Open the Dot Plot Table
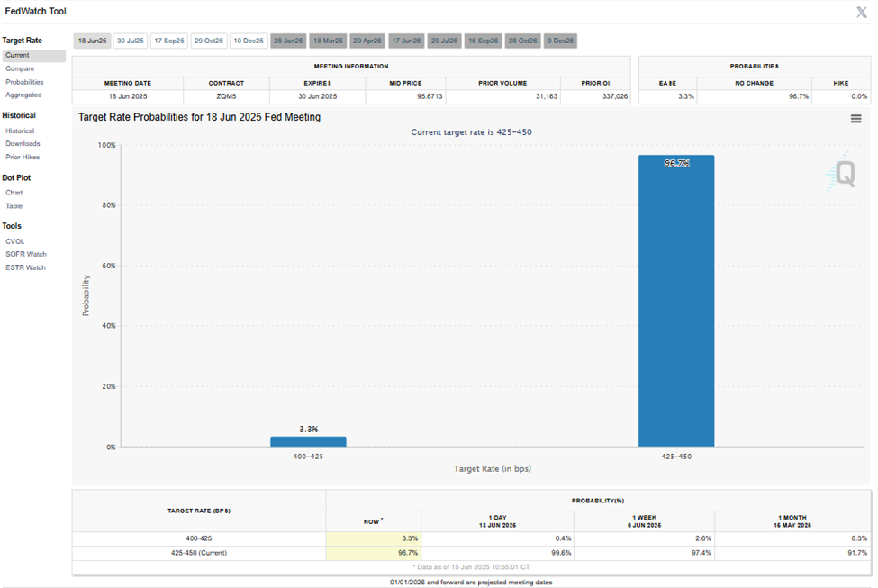 click(14, 205)
